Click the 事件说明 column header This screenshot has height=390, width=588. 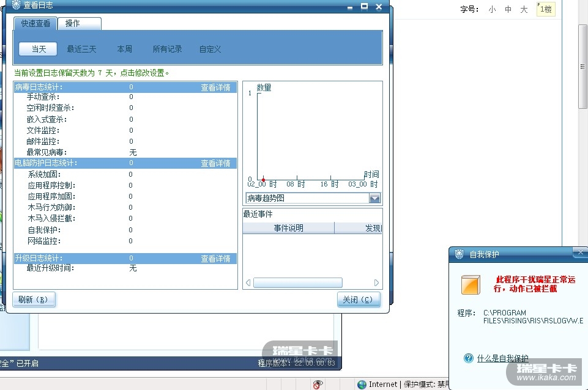point(288,228)
